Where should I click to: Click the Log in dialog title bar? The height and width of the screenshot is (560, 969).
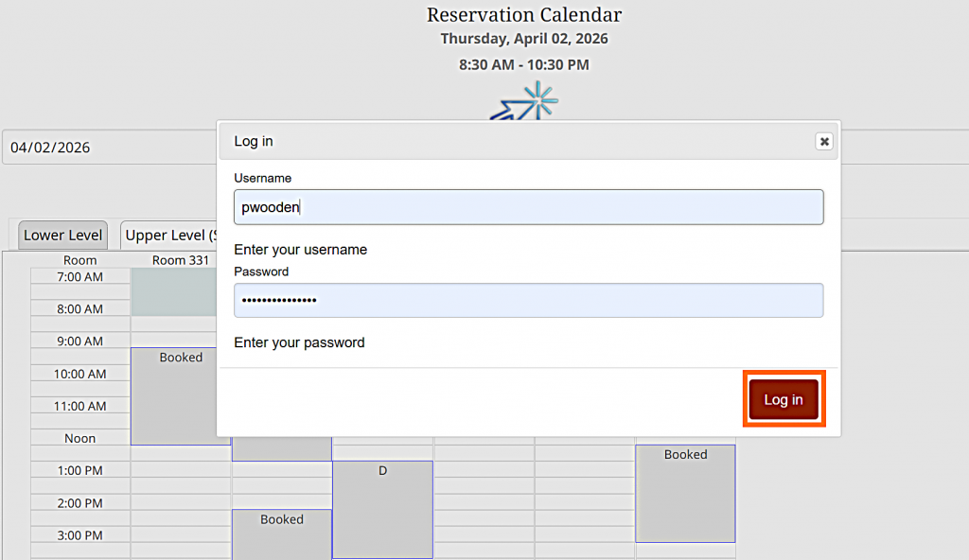click(x=511, y=141)
